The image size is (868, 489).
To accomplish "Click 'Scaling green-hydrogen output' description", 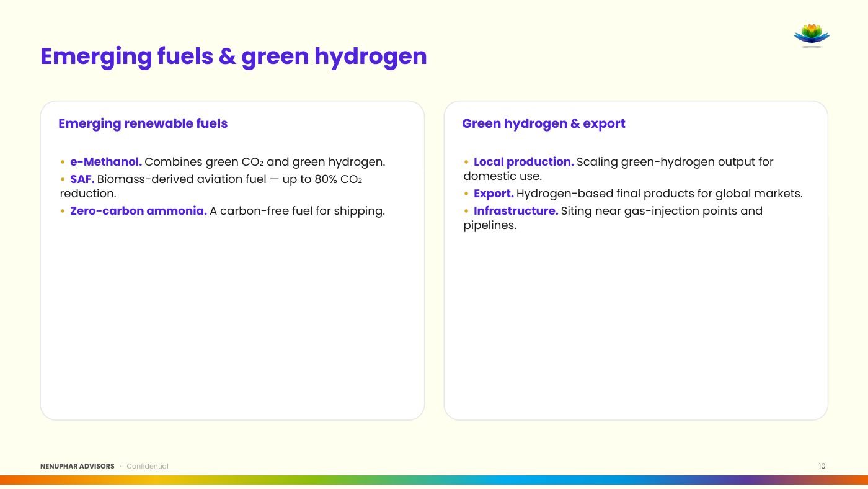I will [618, 169].
